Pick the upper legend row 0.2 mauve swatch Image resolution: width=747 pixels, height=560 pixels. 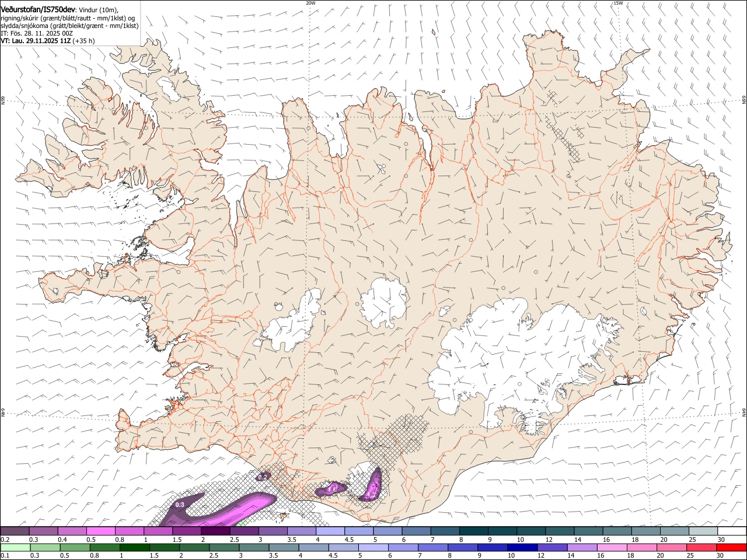pyautogui.click(x=15, y=531)
